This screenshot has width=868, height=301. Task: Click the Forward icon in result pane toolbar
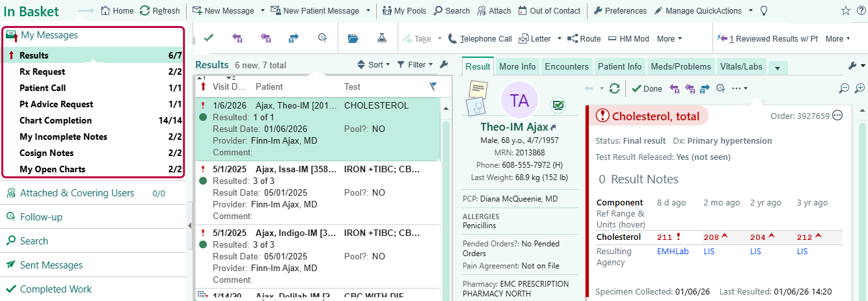(x=704, y=88)
